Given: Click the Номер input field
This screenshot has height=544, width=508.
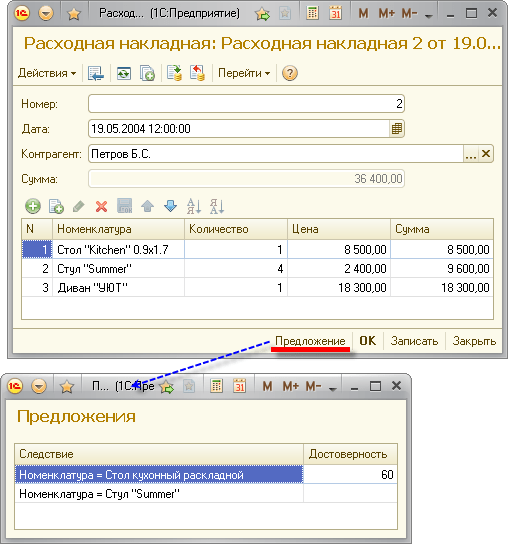Looking at the screenshot, I should (246, 103).
